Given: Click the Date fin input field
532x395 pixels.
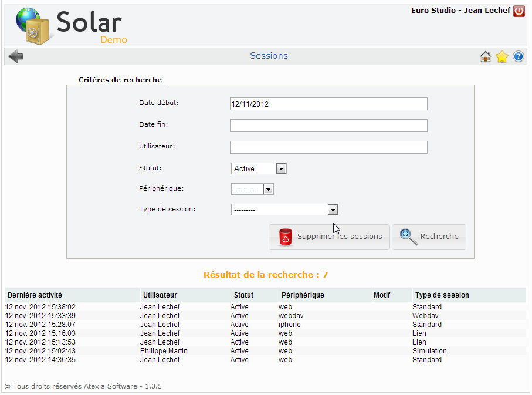Looking at the screenshot, I should coord(328,126).
